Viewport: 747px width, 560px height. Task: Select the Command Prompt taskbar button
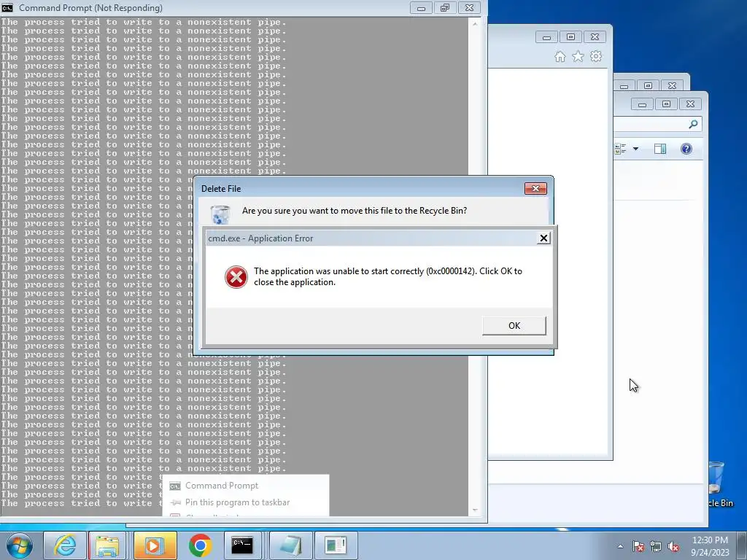(x=242, y=545)
